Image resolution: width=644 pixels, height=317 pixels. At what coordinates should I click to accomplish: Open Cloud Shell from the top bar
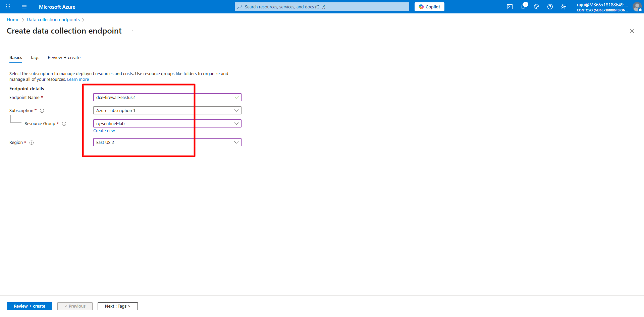(x=510, y=7)
